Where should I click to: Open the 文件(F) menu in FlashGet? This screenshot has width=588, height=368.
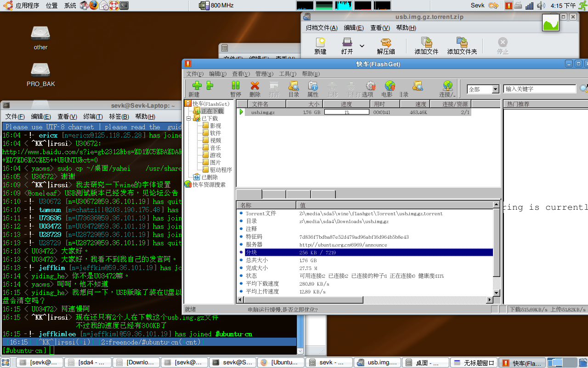[195, 74]
